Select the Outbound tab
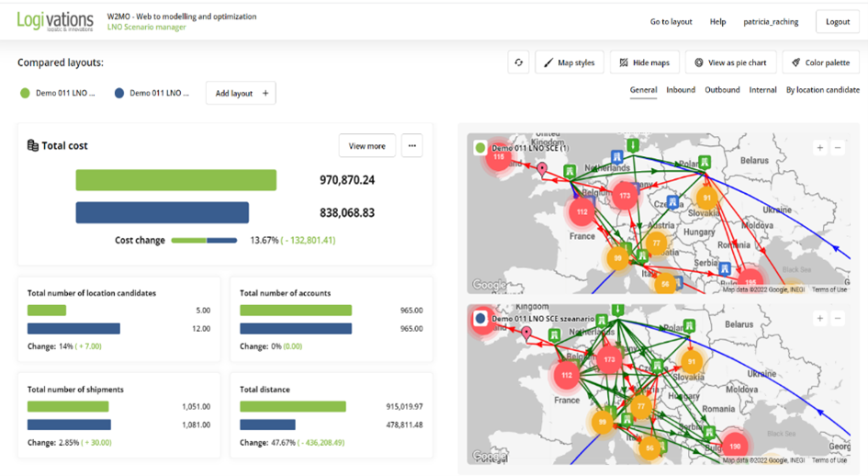868x476 pixels. point(722,90)
